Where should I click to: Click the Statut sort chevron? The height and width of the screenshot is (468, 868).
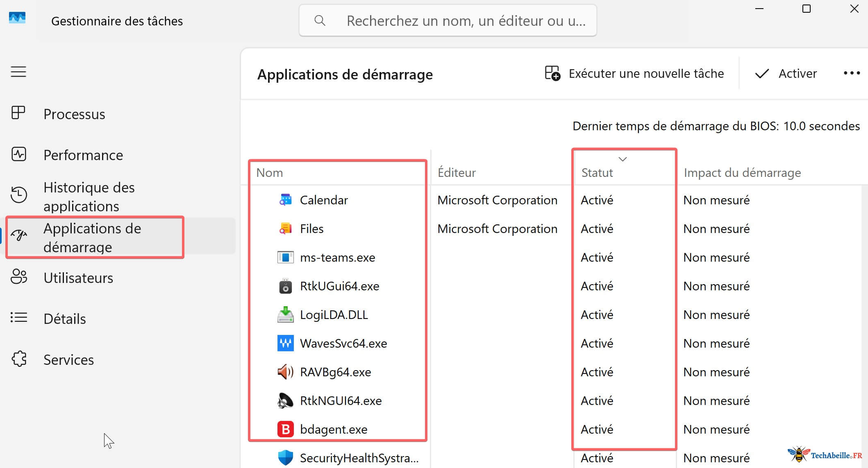click(x=623, y=159)
